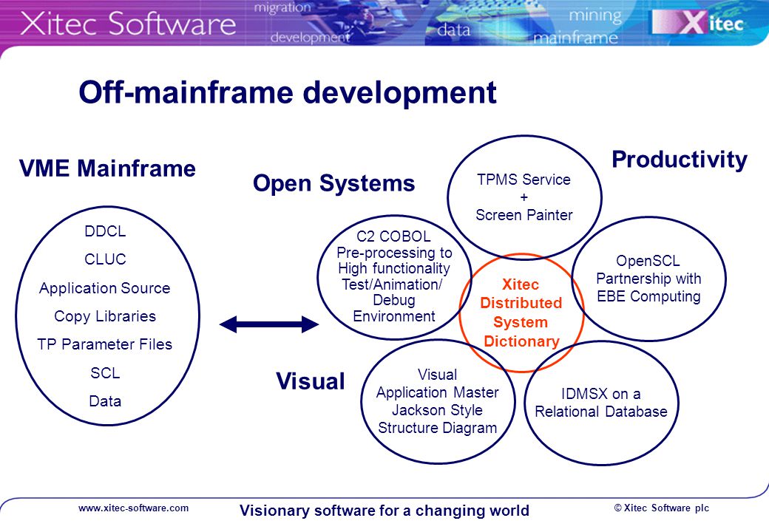The image size is (769, 532).
Task: Click the 'mining' word in the banner
Action: tap(595, 16)
